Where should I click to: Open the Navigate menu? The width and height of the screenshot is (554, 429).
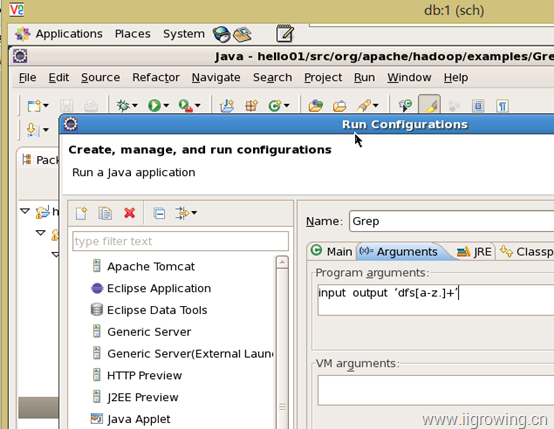pyautogui.click(x=216, y=77)
